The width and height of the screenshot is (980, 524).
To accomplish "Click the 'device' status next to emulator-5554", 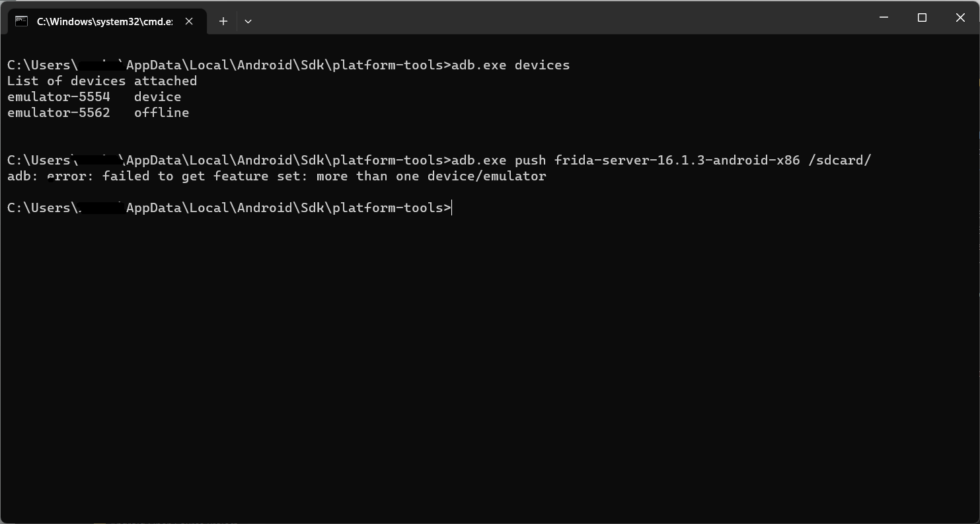I will click(x=157, y=96).
